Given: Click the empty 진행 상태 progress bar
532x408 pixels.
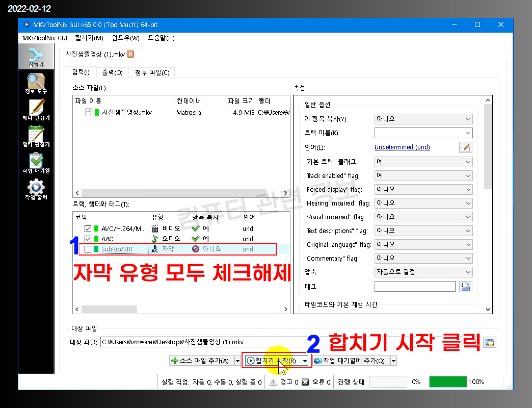Looking at the screenshot, I should 388,382.
